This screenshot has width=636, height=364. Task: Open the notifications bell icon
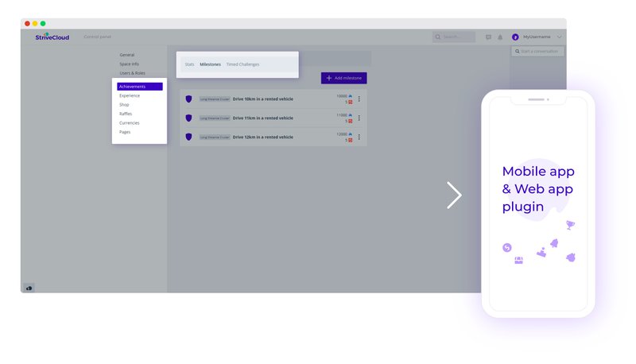click(x=500, y=37)
